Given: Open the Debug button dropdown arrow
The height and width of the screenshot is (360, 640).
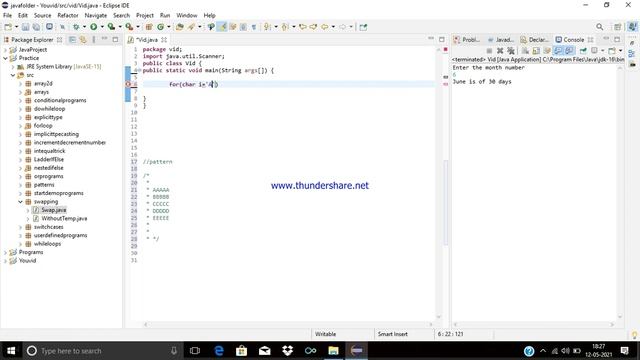Looking at the screenshot, I should tap(84, 27).
